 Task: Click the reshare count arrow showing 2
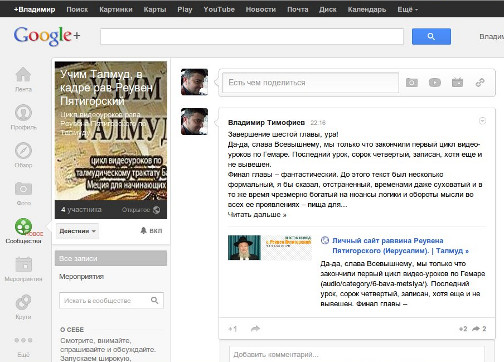point(479,329)
